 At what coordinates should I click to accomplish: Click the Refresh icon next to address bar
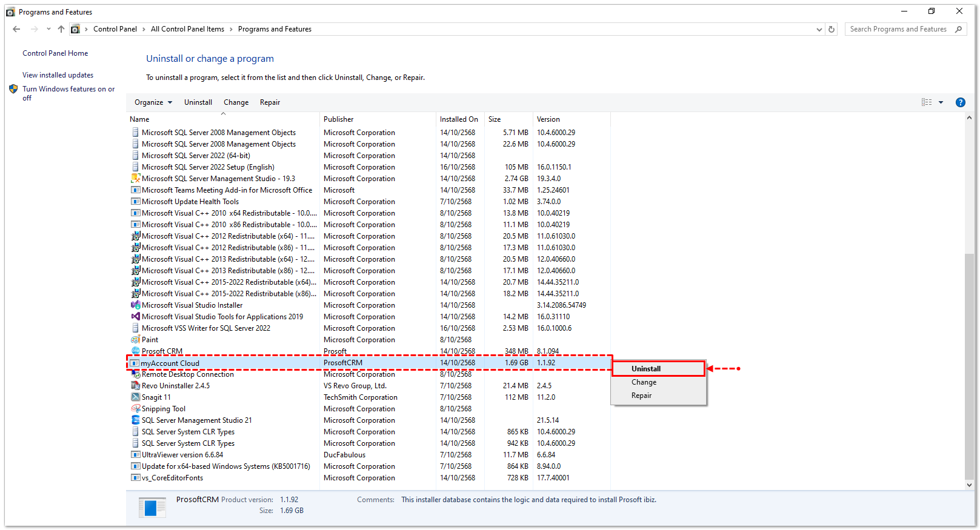coord(832,29)
